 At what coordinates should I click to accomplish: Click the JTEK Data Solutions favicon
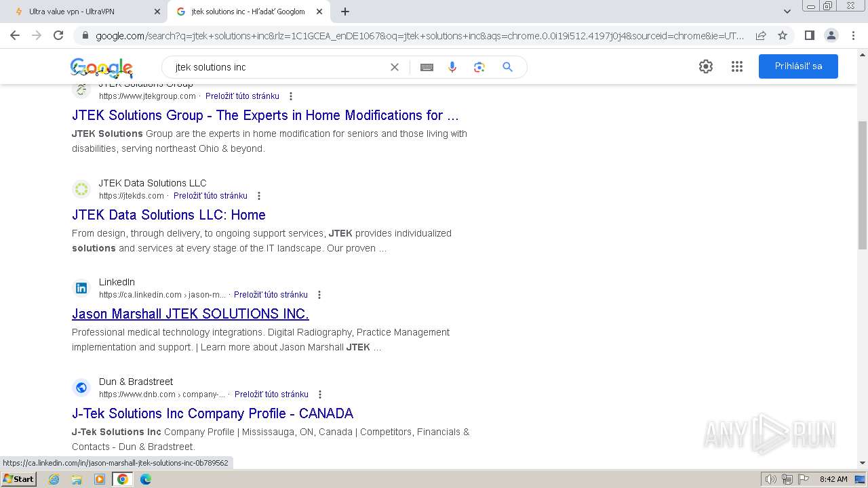point(81,189)
